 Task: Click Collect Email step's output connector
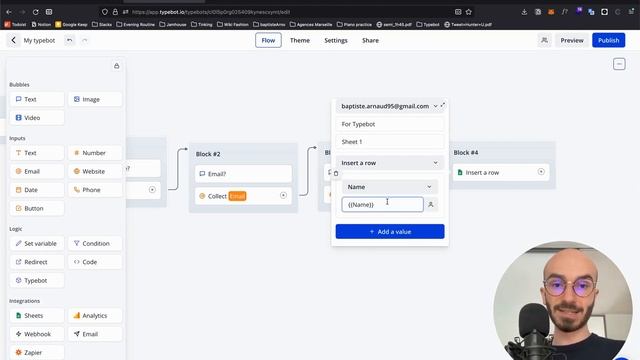pyautogui.click(x=283, y=196)
